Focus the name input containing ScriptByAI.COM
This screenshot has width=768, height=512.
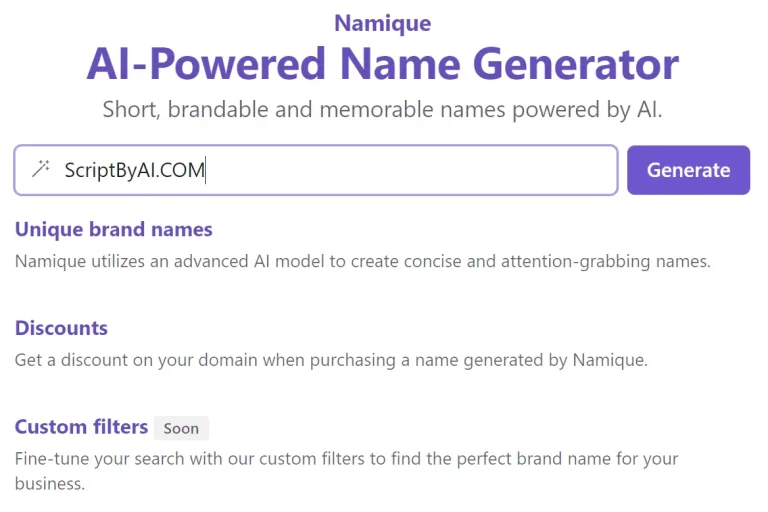click(400, 170)
